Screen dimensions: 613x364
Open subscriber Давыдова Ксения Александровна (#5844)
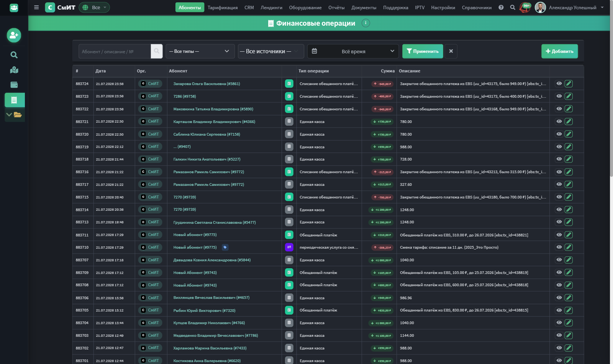coord(212,260)
